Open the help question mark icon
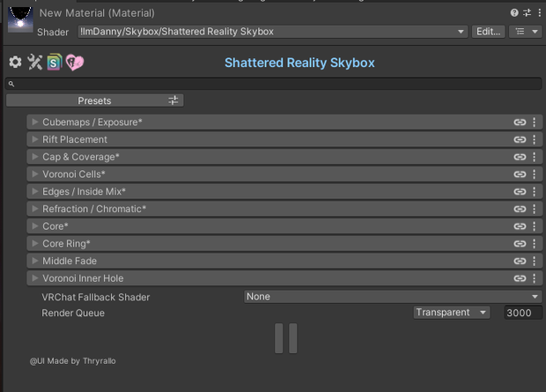 point(514,13)
